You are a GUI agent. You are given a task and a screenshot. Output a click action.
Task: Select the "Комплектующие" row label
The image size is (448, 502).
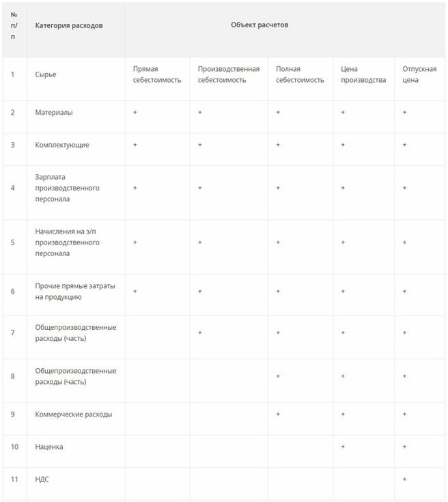click(x=62, y=145)
